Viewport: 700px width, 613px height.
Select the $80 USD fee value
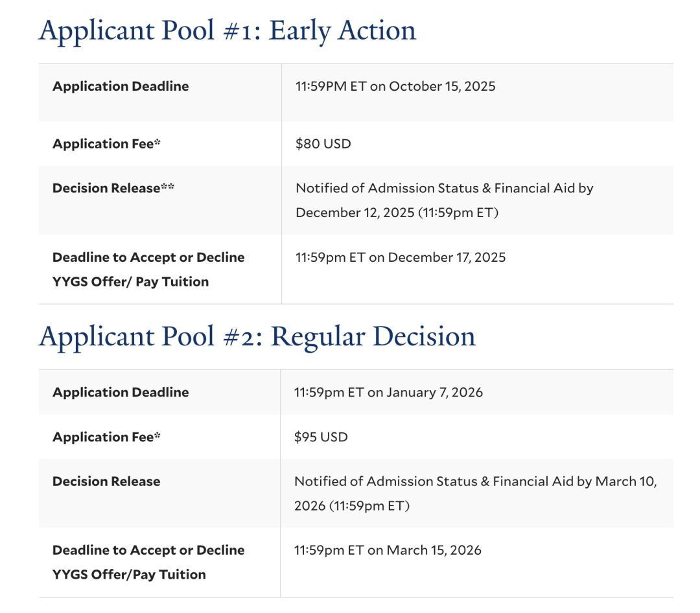323,144
